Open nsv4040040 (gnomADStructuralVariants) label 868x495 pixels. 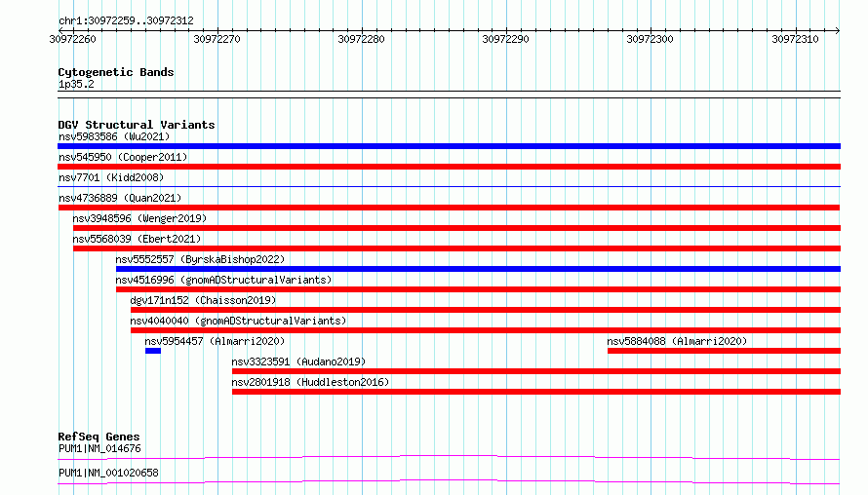pos(238,321)
